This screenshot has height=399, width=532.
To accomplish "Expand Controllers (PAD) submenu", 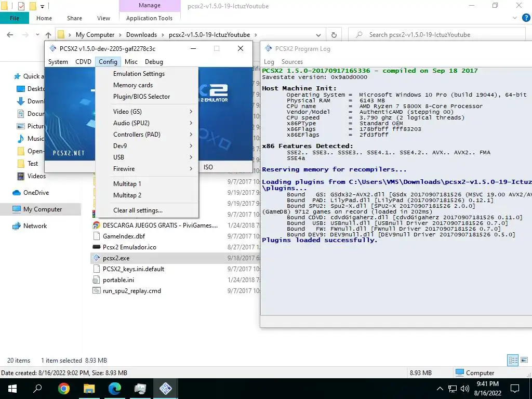I will point(147,135).
